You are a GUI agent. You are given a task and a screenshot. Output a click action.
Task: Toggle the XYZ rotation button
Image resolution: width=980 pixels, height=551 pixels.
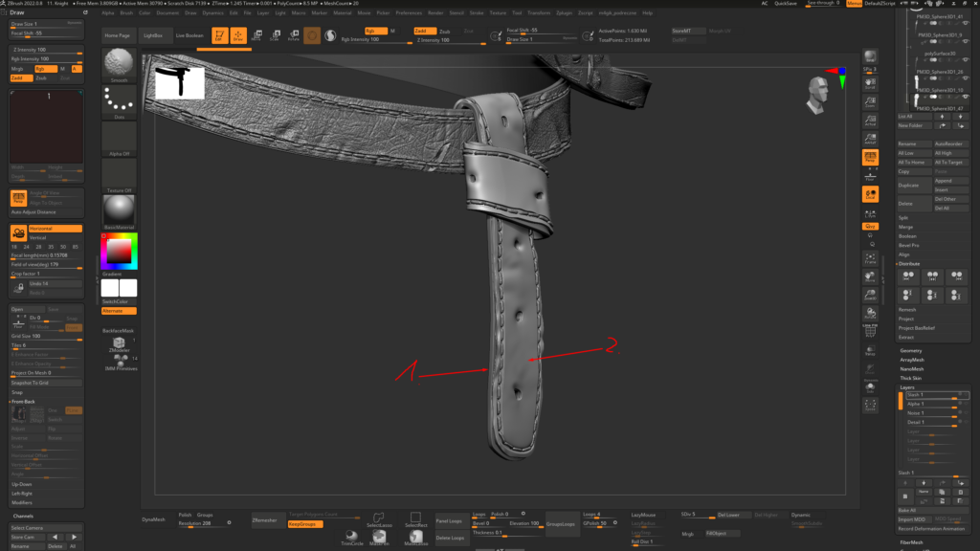870,226
